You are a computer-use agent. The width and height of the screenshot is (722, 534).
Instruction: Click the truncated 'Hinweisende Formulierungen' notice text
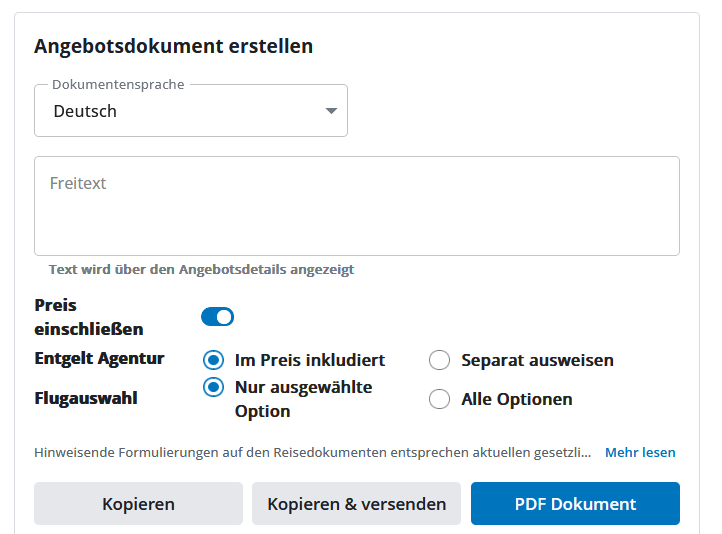pos(312,452)
